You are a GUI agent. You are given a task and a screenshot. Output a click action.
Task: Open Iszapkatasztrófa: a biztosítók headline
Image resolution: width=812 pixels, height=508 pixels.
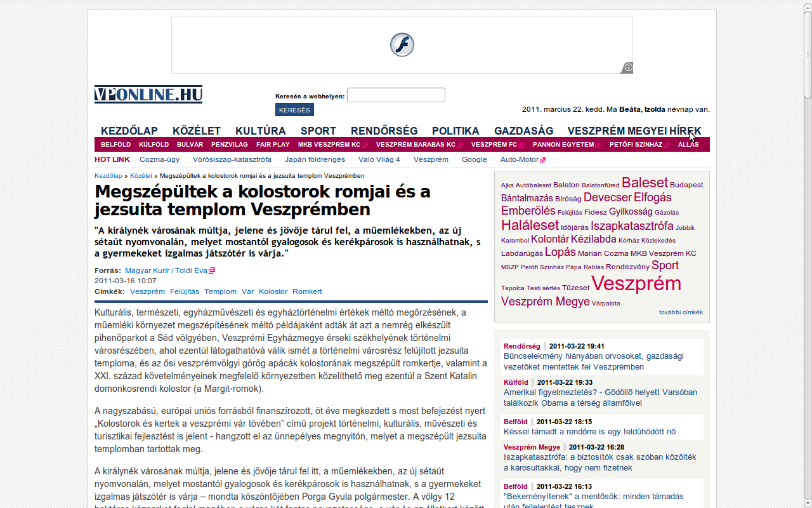point(600,462)
